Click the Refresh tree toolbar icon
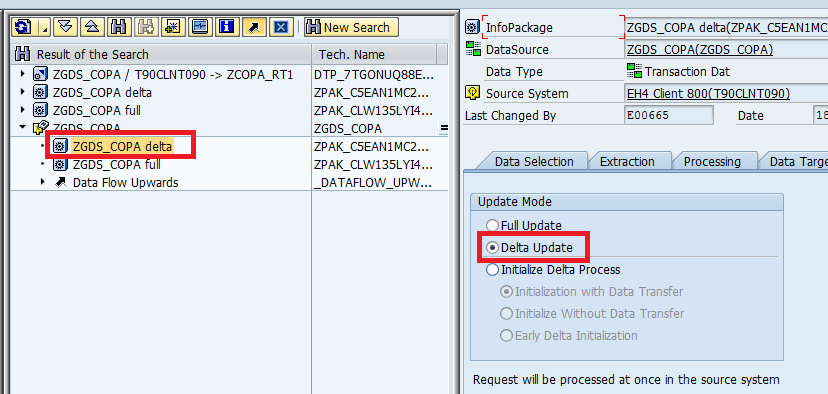 (23, 27)
